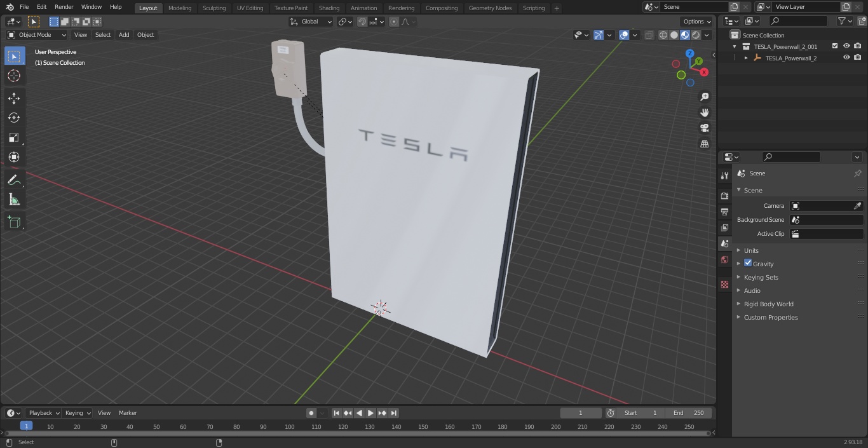Viewport: 868px width, 448px height.
Task: Expand TESLA_Powerwall_2 in the outliner
Action: (746, 58)
